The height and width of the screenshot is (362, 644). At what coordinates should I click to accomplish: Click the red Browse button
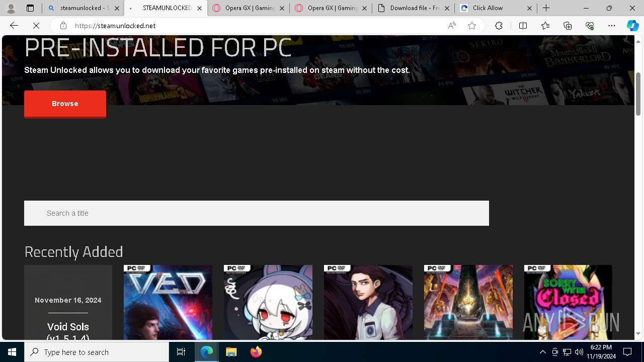(x=65, y=104)
